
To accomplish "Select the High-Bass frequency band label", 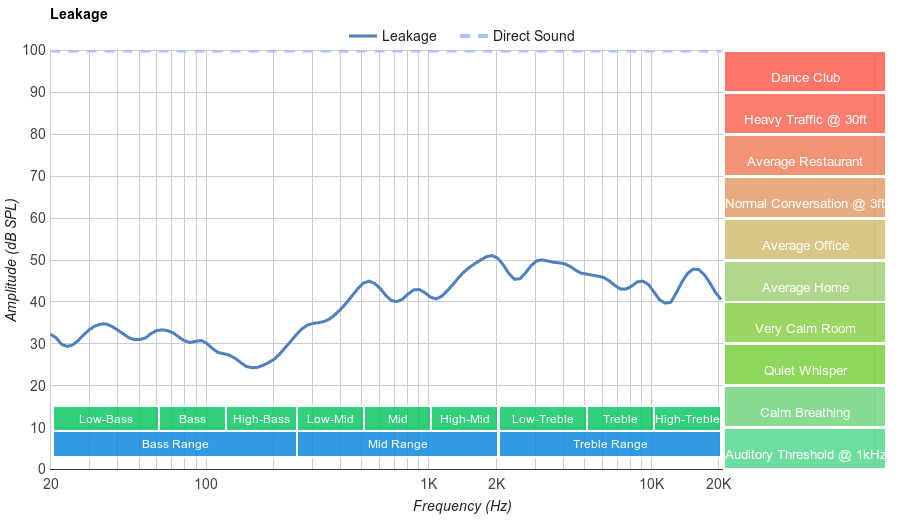I will 261,419.
